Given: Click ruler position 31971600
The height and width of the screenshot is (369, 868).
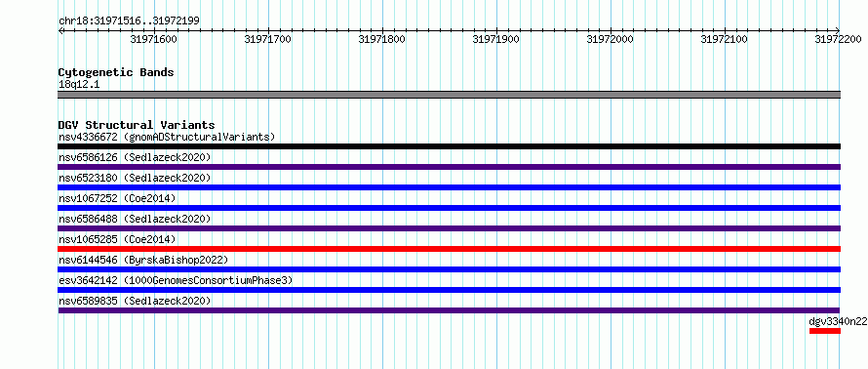Looking at the screenshot, I should 153,39.
